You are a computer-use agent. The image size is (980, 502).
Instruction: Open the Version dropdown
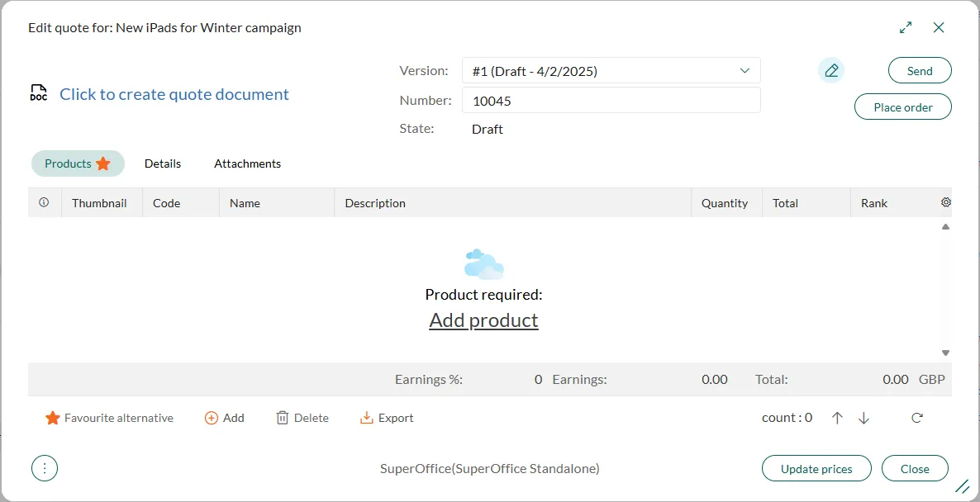[x=611, y=71]
